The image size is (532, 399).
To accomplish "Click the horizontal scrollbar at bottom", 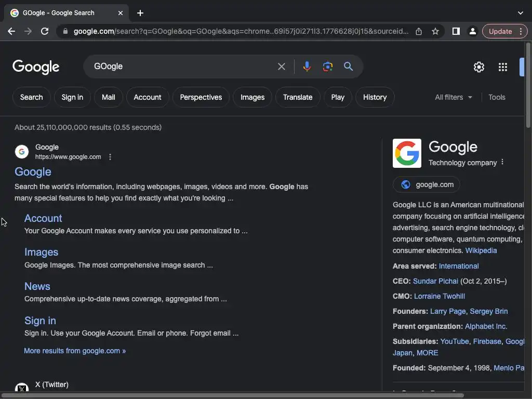I will point(232,395).
